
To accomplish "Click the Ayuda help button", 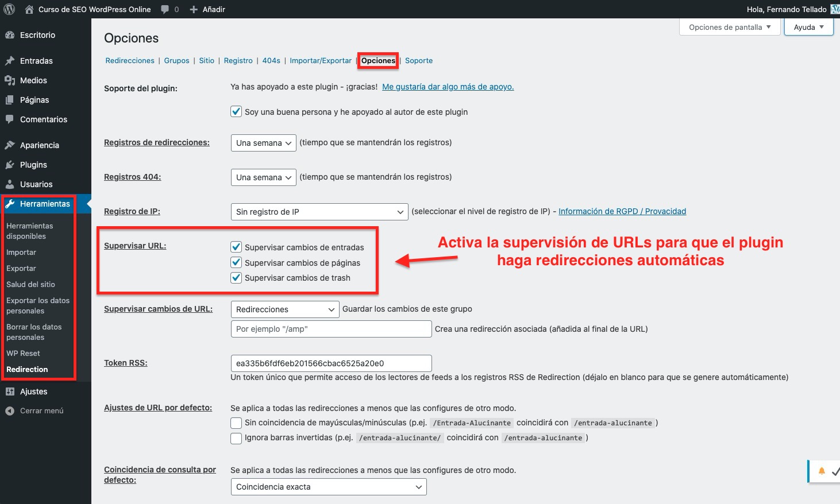I will coord(808,27).
